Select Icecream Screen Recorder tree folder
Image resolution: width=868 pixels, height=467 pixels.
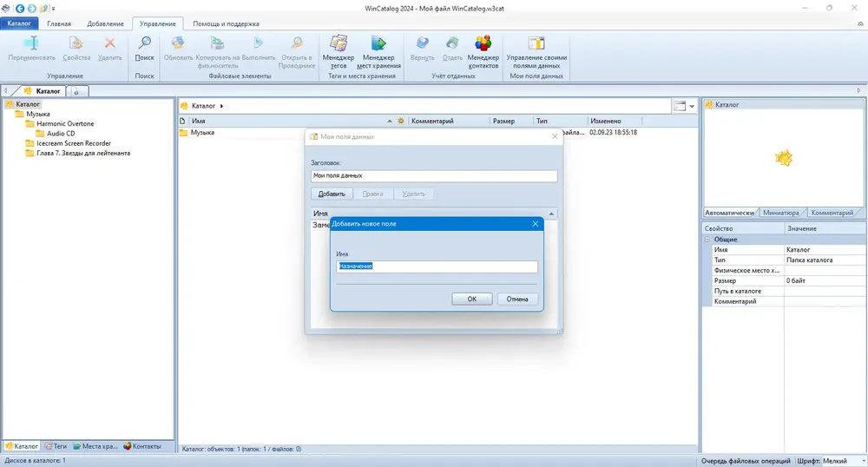[x=73, y=143]
